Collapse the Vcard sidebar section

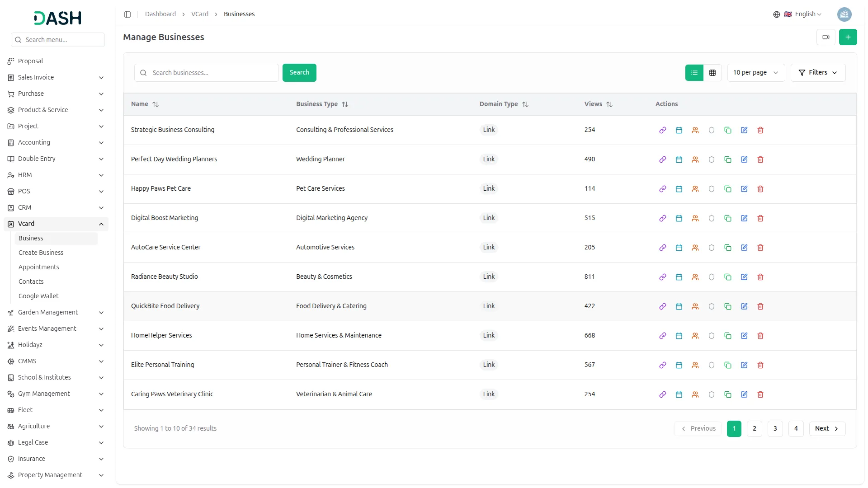tap(56, 224)
